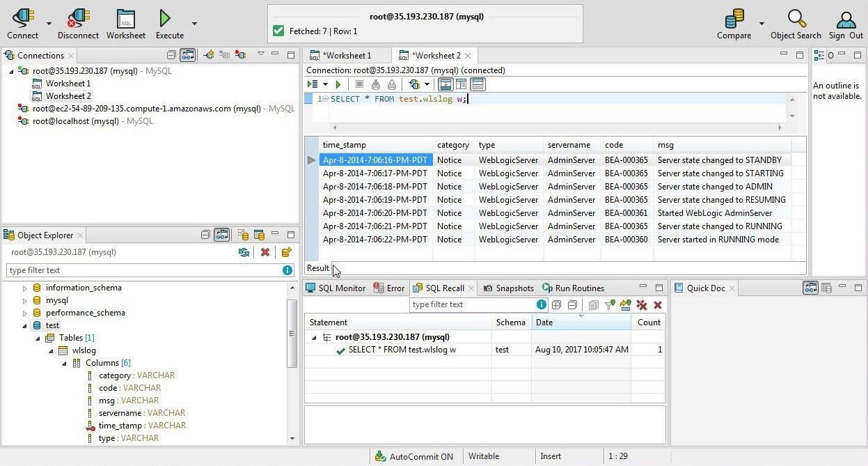Click into the SQL editor text
Viewport: 868px width, 466px height.
[399, 100]
